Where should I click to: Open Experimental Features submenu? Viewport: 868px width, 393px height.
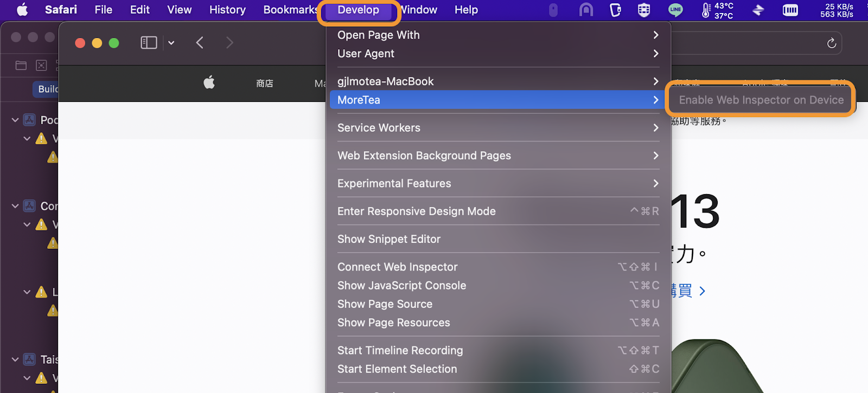coord(497,183)
